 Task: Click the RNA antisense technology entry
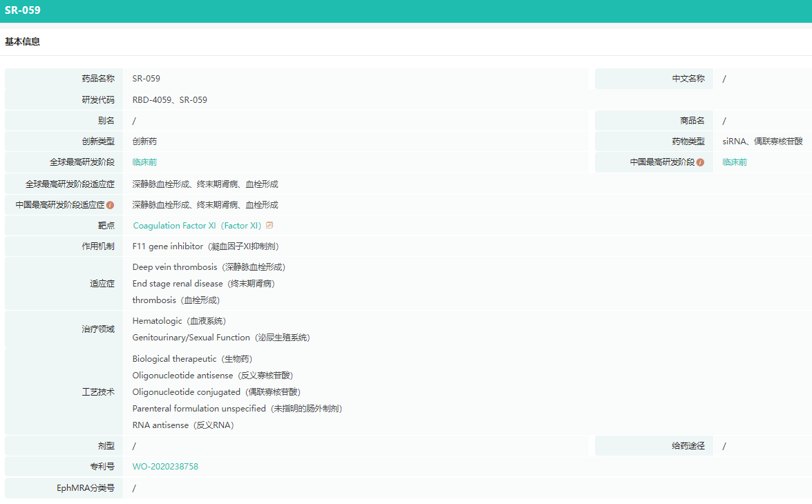pyautogui.click(x=183, y=425)
